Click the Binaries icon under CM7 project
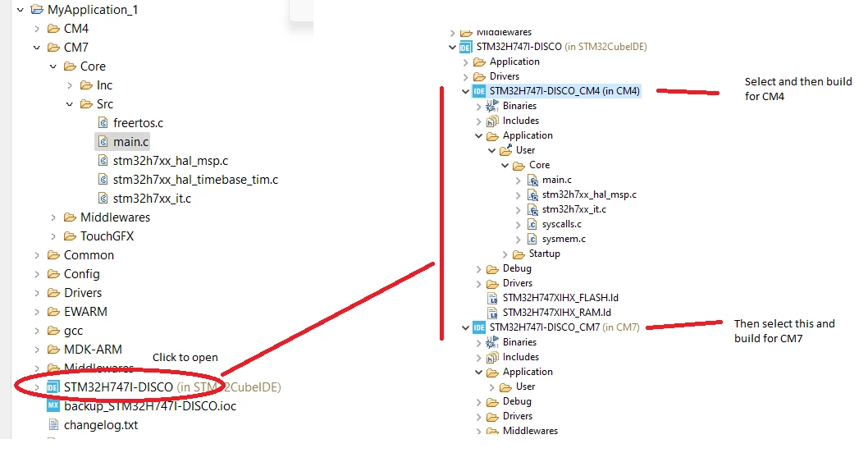This screenshot has height=462, width=868. [492, 342]
